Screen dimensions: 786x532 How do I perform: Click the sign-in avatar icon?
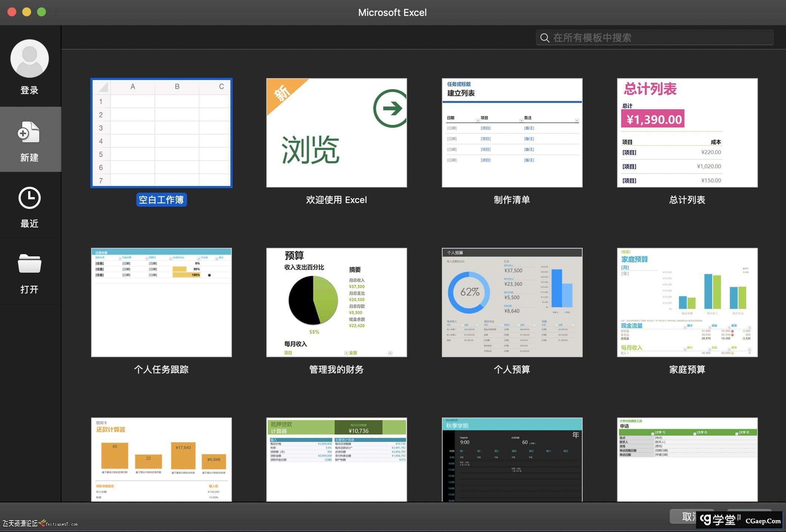(x=30, y=59)
